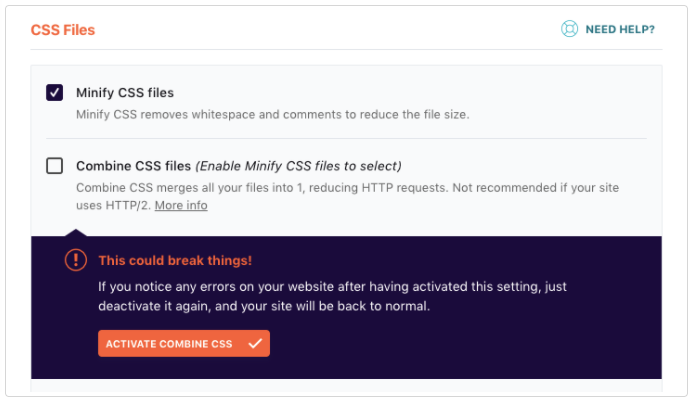Click the ACTIVATE COMBINE CSS button

[184, 344]
